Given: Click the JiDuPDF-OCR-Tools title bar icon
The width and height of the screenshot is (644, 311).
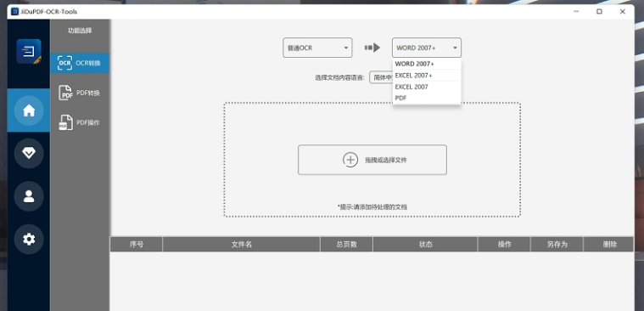Looking at the screenshot, I should (x=15, y=12).
